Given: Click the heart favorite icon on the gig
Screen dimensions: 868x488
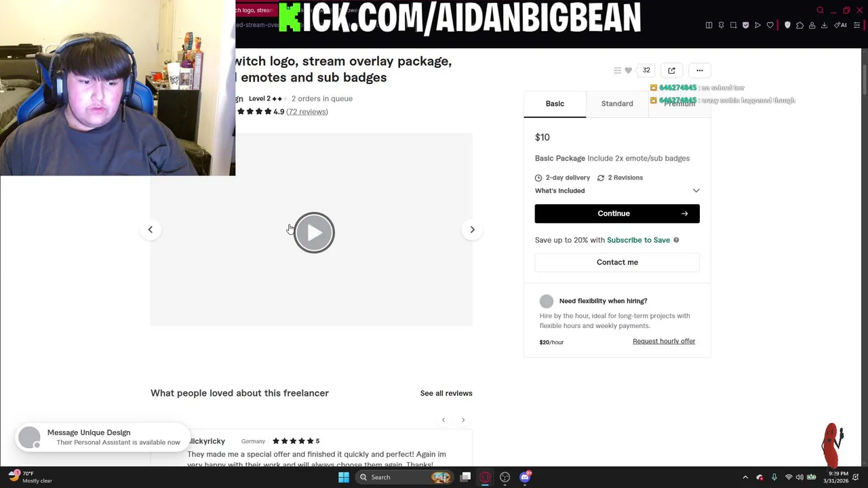Looking at the screenshot, I should pyautogui.click(x=628, y=70).
